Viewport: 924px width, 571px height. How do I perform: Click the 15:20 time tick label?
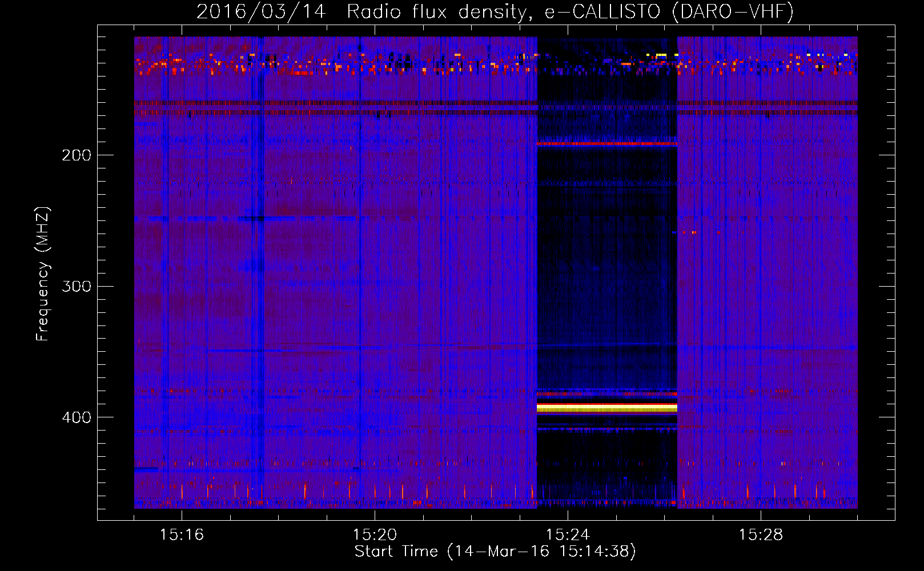[x=375, y=535]
